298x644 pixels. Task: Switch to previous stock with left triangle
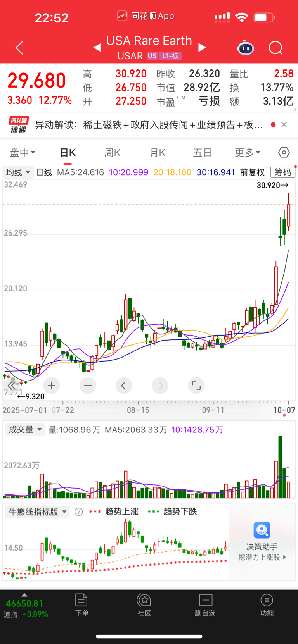tap(97, 48)
